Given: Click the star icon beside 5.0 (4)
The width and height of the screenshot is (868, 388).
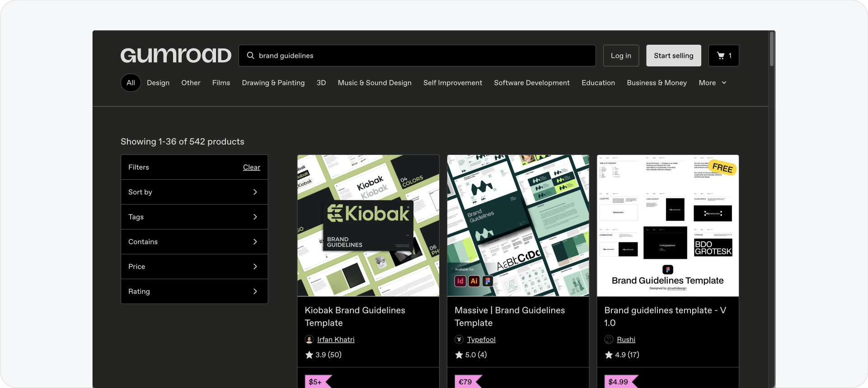Looking at the screenshot, I should click(x=459, y=355).
